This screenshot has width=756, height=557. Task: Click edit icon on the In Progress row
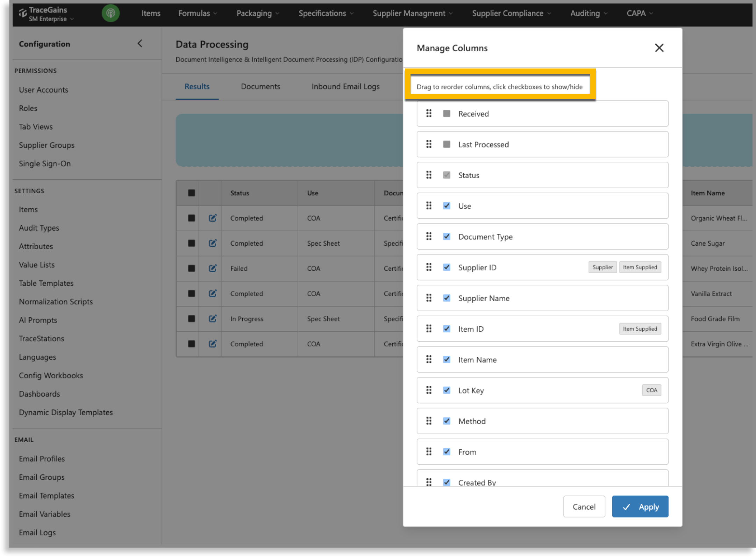click(x=213, y=319)
